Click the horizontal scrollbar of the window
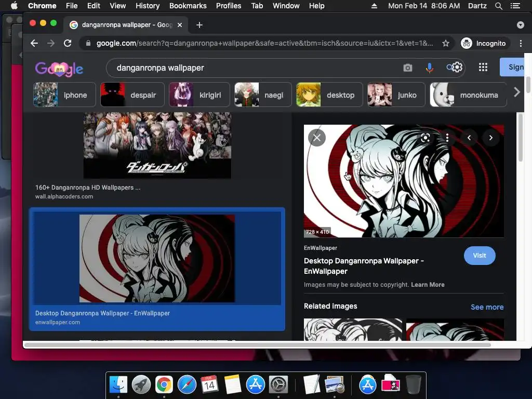This screenshot has height=399, width=532. (258, 345)
